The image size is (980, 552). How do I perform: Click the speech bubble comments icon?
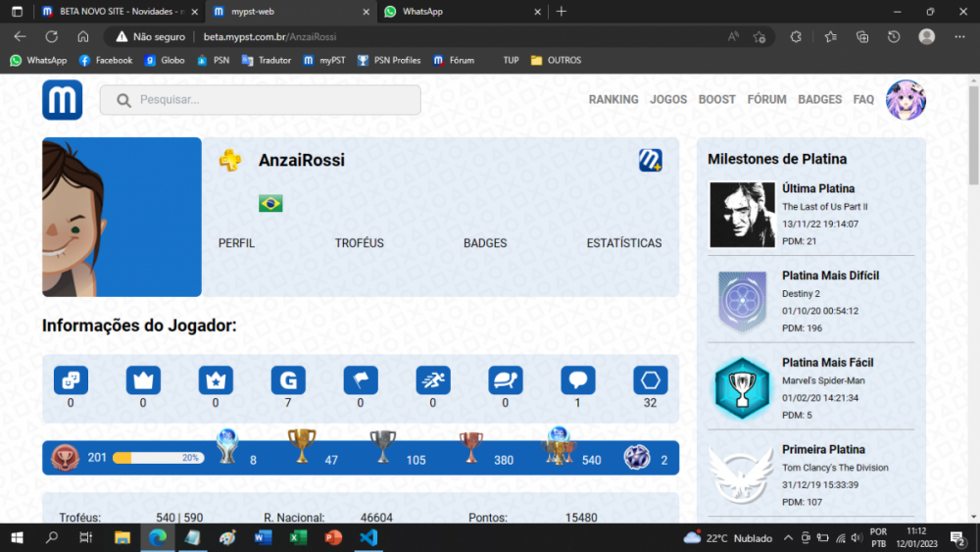click(x=578, y=380)
